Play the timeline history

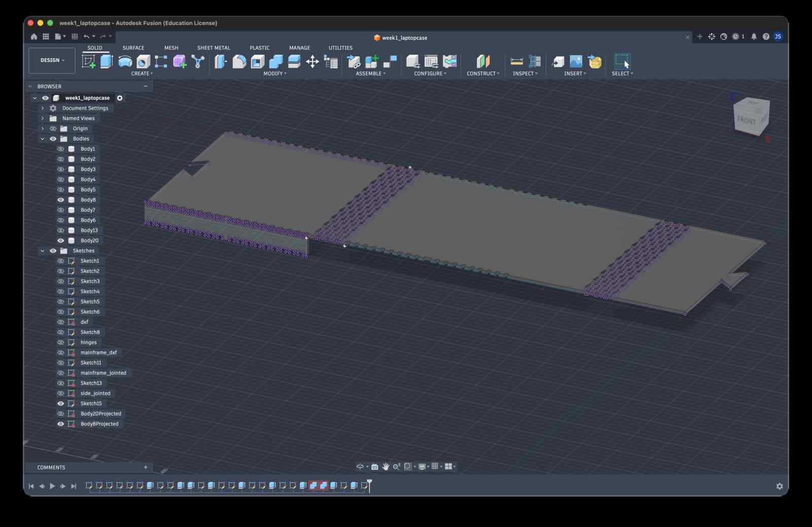coord(52,486)
